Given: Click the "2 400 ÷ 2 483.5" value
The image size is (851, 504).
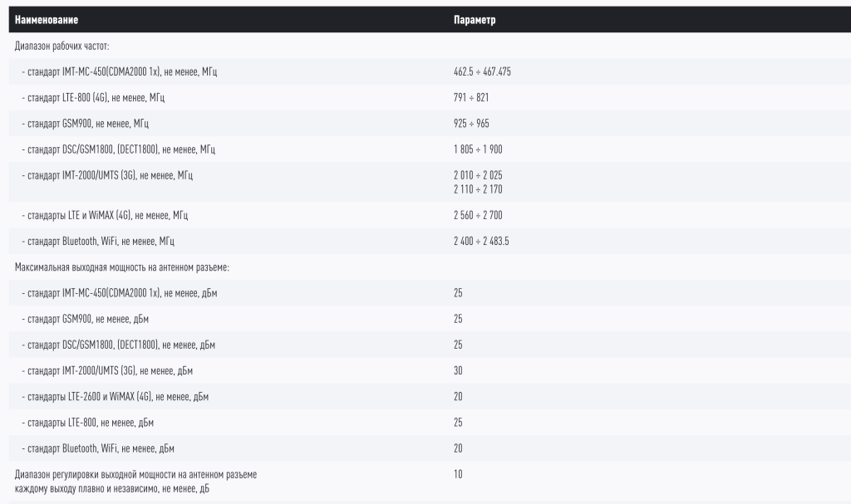Looking at the screenshot, I should [x=481, y=241].
